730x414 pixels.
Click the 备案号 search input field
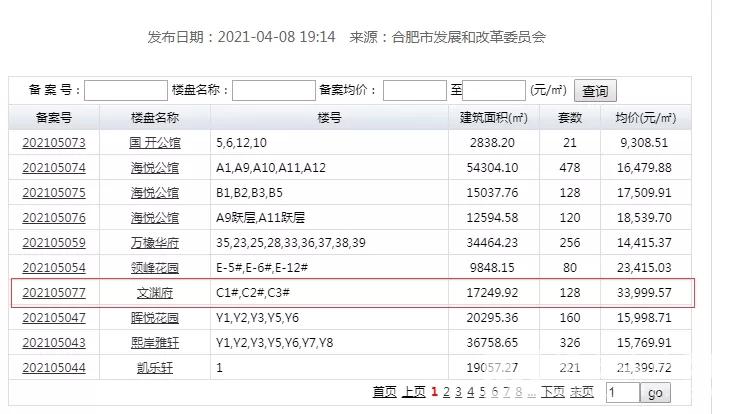coord(126,90)
